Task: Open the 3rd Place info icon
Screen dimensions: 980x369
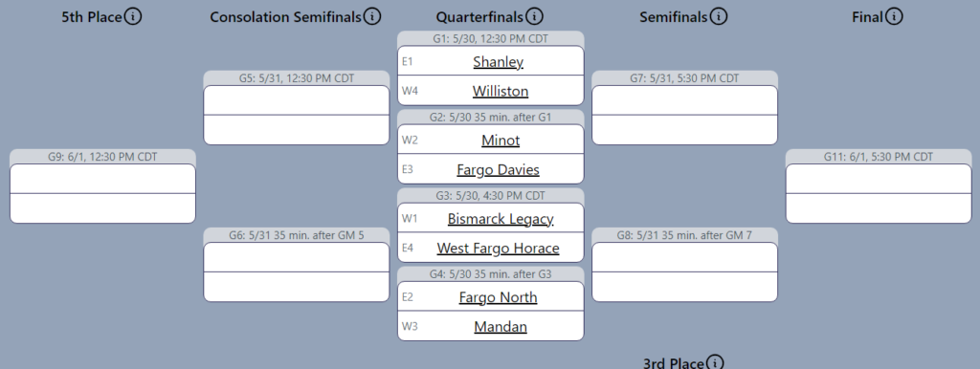Action: [x=714, y=362]
